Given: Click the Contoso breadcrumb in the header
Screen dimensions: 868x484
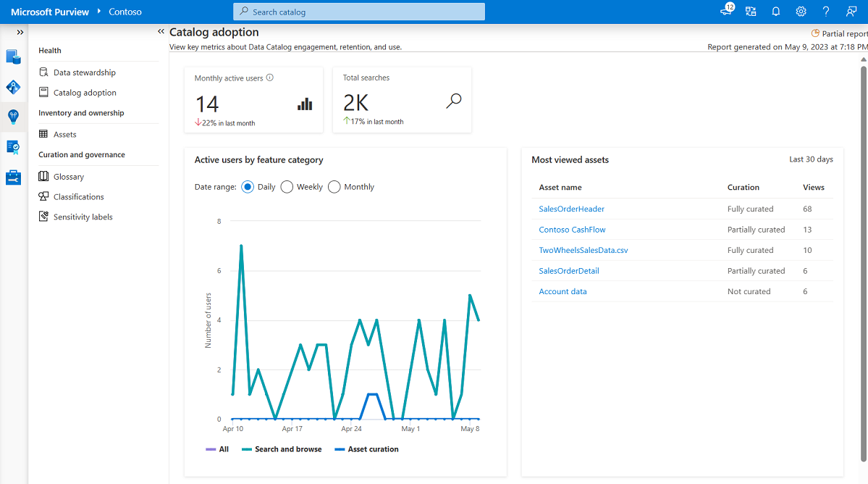Looking at the screenshot, I should pos(125,12).
